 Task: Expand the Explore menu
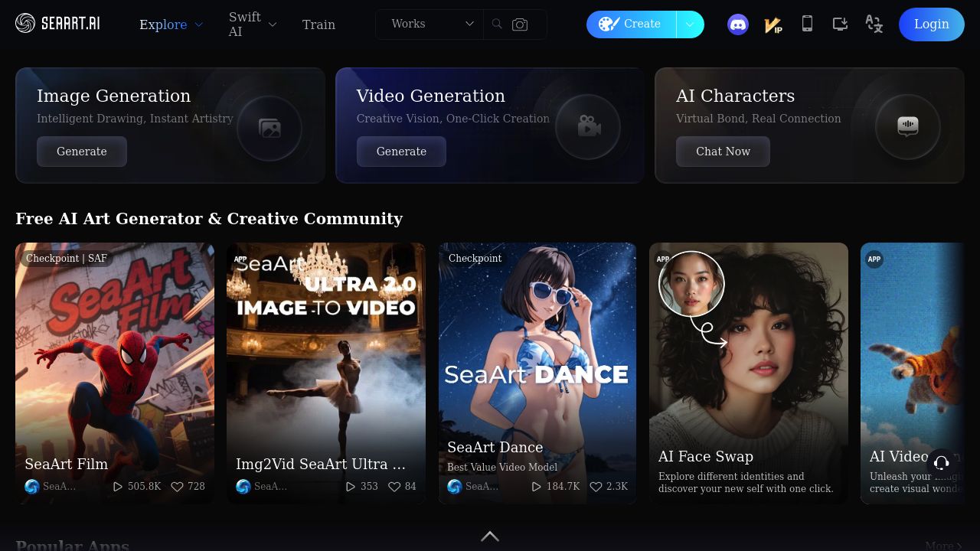point(171,24)
